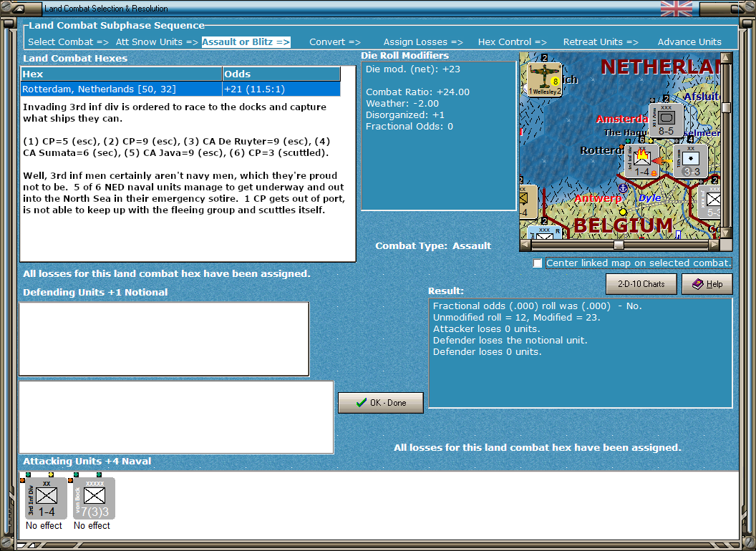Click the OK - Done button
The height and width of the screenshot is (551, 756).
coord(381,403)
